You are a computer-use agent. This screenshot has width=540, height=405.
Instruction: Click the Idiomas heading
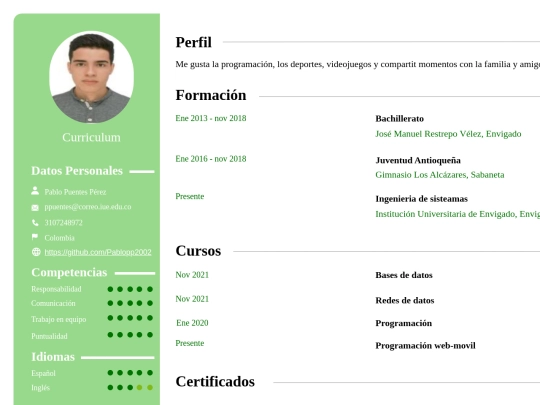click(x=53, y=357)
